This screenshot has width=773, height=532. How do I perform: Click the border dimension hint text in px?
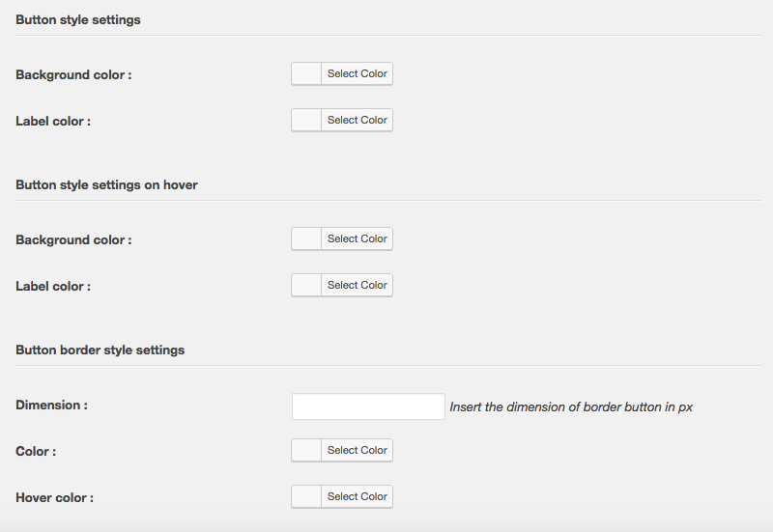571,406
